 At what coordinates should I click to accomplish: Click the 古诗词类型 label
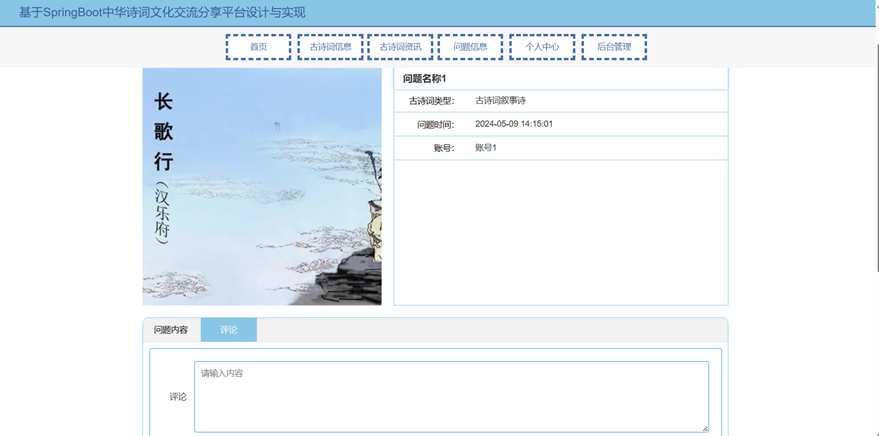click(x=431, y=101)
